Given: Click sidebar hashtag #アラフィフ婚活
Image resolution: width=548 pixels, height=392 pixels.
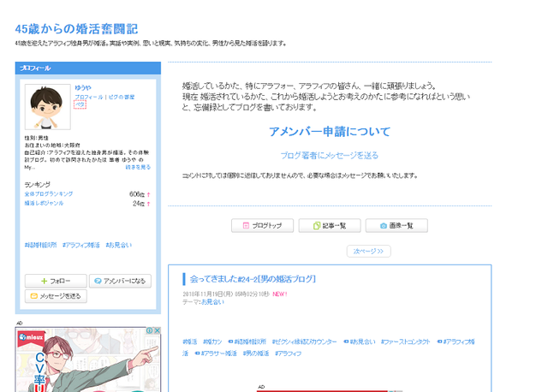Looking at the screenshot, I should tap(81, 245).
